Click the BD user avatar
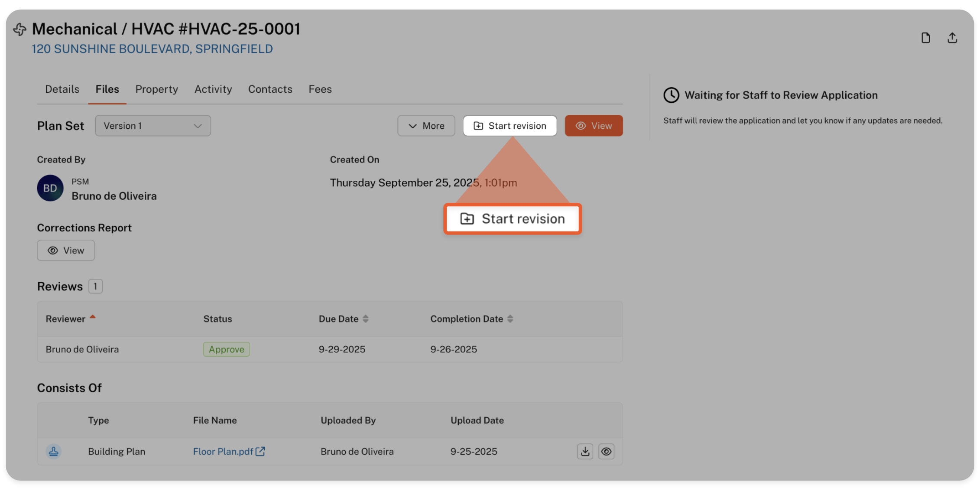980x488 pixels. (50, 188)
